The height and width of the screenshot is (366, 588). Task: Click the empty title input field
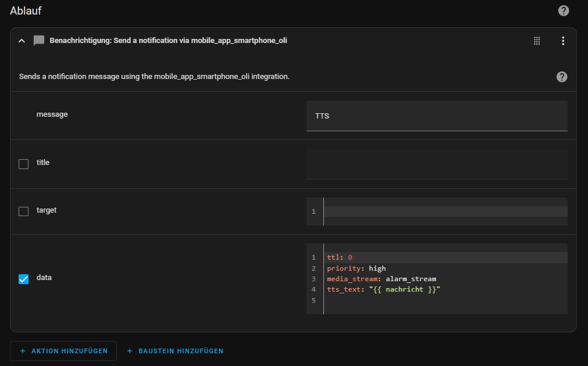(x=437, y=164)
